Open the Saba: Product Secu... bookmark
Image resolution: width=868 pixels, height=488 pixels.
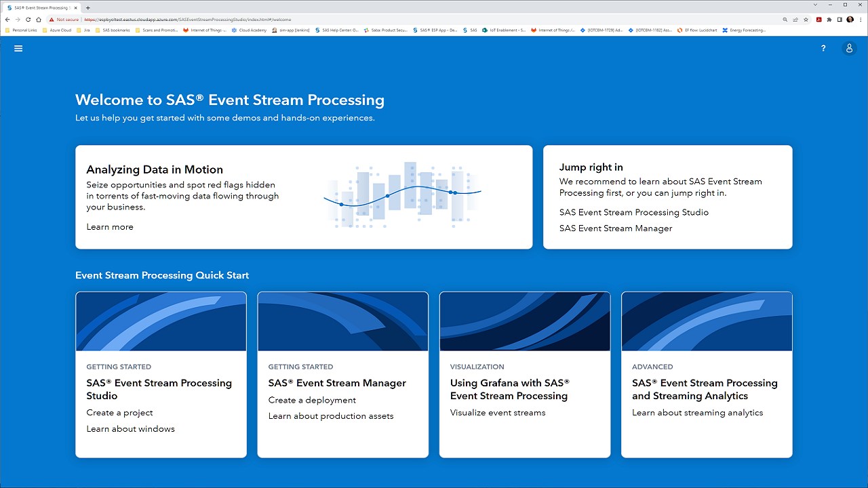pos(386,30)
